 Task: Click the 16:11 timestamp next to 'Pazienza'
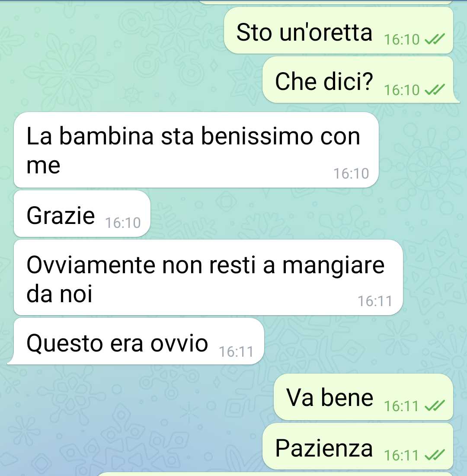point(401,455)
